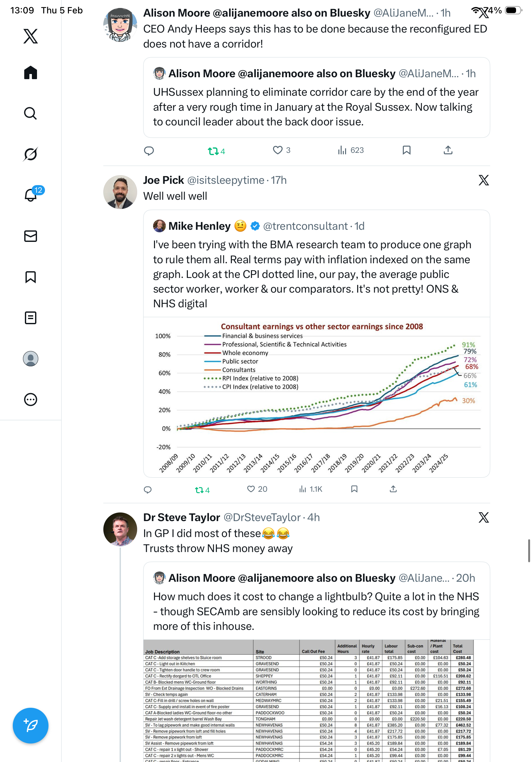
Task: Open @isitsleepytime profile handle link
Action: pyautogui.click(x=225, y=180)
